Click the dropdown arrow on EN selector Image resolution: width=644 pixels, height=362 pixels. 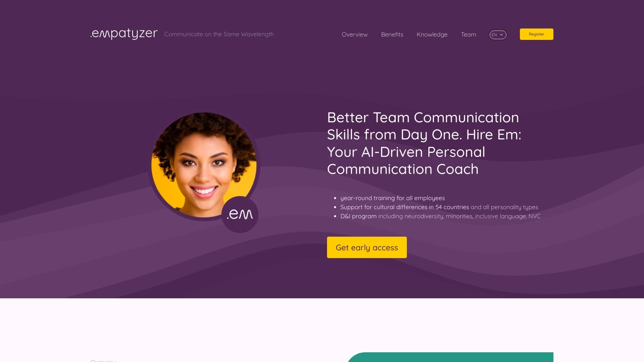click(x=502, y=35)
